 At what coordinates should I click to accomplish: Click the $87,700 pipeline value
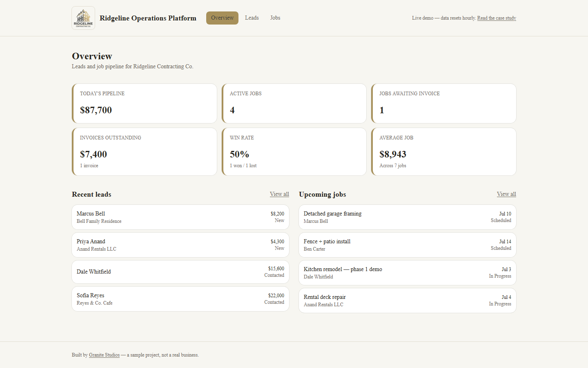pyautogui.click(x=96, y=110)
